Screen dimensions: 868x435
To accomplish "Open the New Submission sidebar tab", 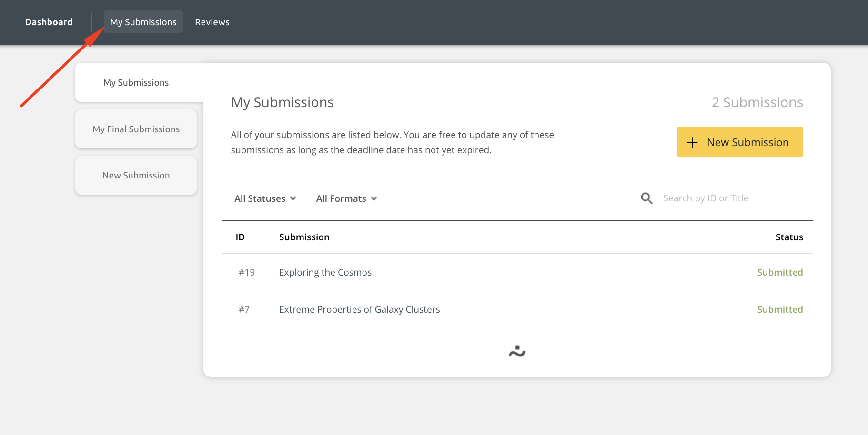I will [136, 175].
